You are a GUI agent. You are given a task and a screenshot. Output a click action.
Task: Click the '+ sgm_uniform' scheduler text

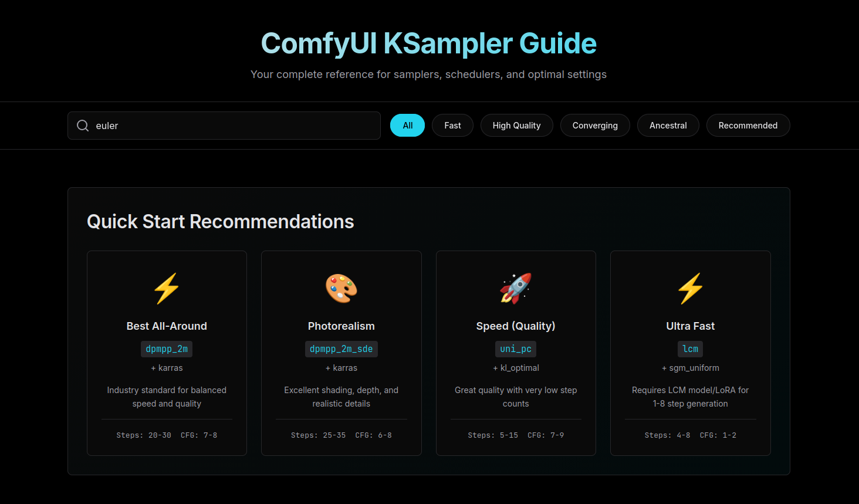(x=691, y=368)
